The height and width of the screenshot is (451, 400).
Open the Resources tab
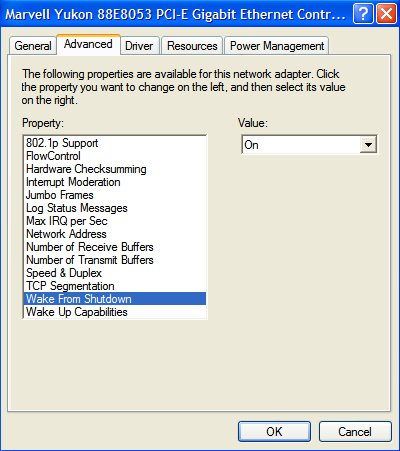(x=192, y=46)
